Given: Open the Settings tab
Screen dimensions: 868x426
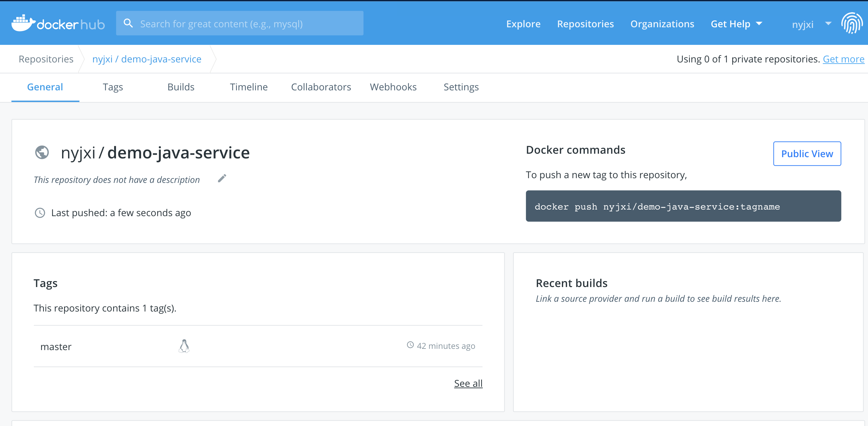Looking at the screenshot, I should (x=461, y=87).
